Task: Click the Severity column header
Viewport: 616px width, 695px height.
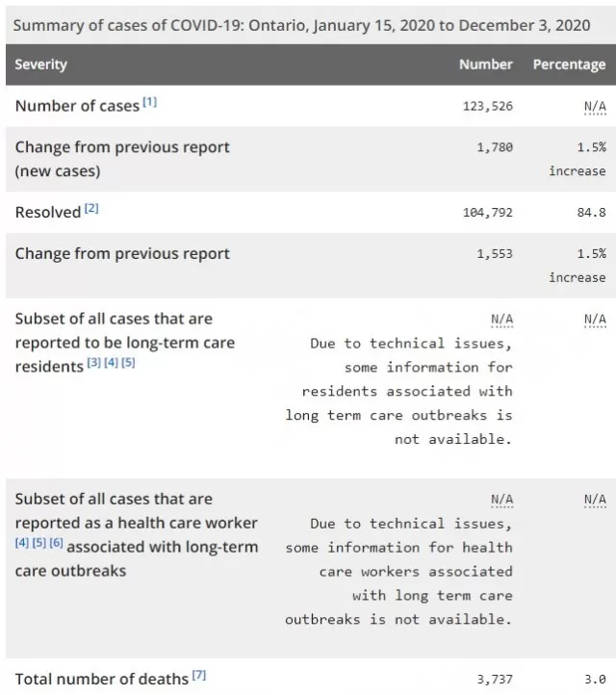Action: tap(40, 64)
